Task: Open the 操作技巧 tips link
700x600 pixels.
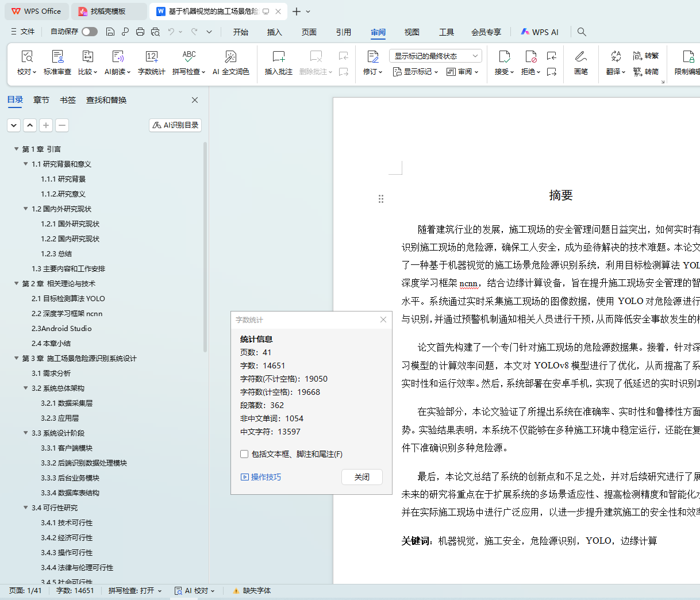Action: [261, 477]
